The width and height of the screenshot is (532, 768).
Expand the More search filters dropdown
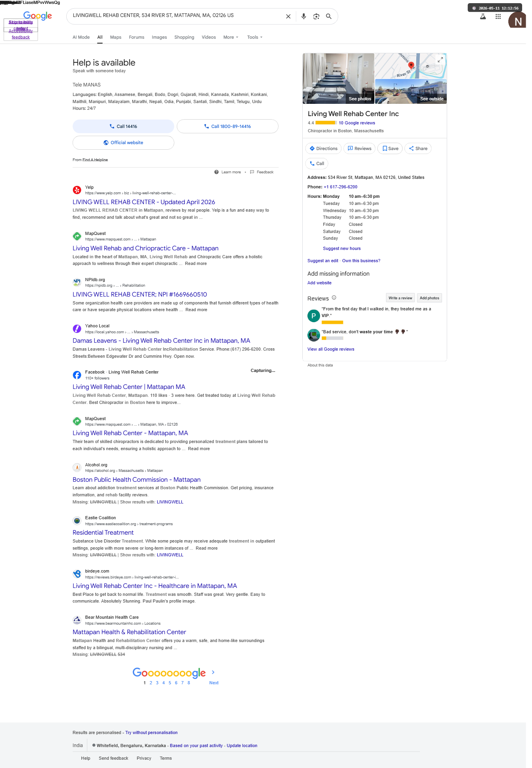[x=231, y=37]
